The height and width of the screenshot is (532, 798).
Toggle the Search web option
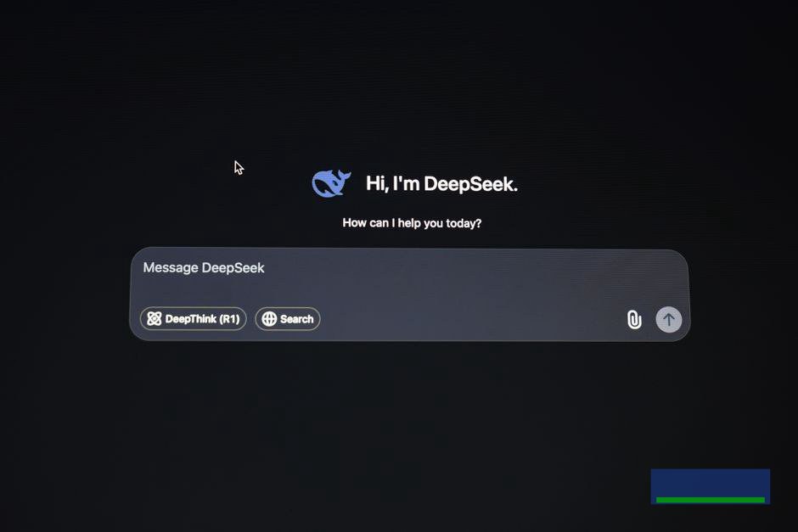point(288,319)
